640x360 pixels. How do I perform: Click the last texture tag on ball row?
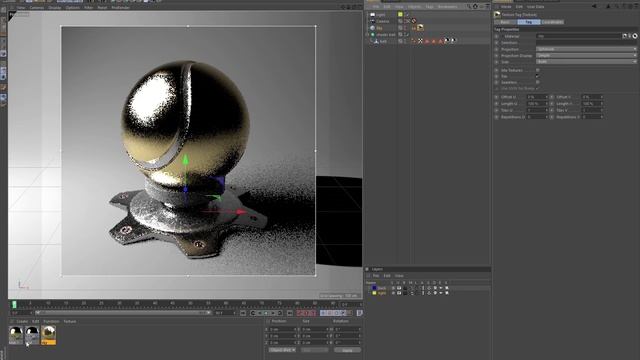click(453, 41)
